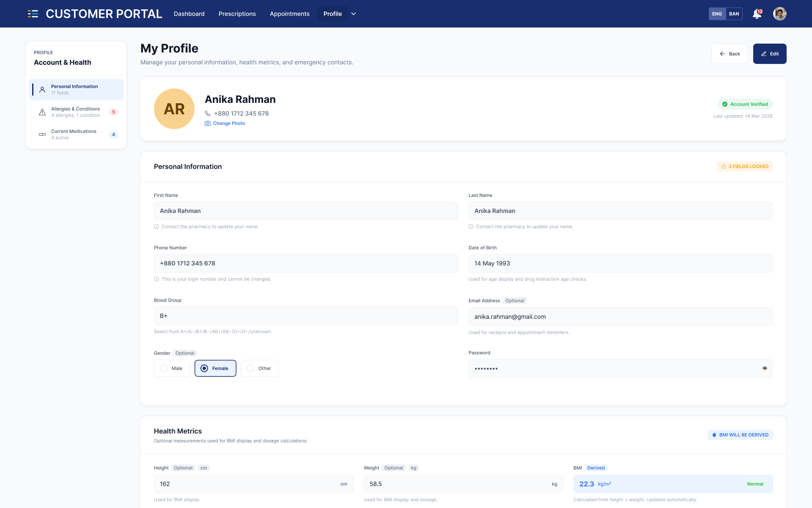Open Current Medications section
Viewport: 812px width, 508px height.
tap(76, 135)
